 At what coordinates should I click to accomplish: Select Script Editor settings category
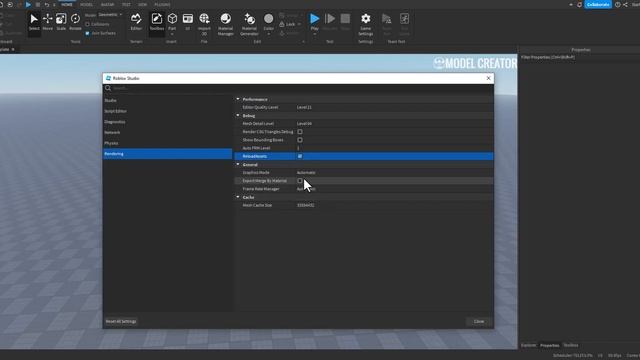click(167, 111)
